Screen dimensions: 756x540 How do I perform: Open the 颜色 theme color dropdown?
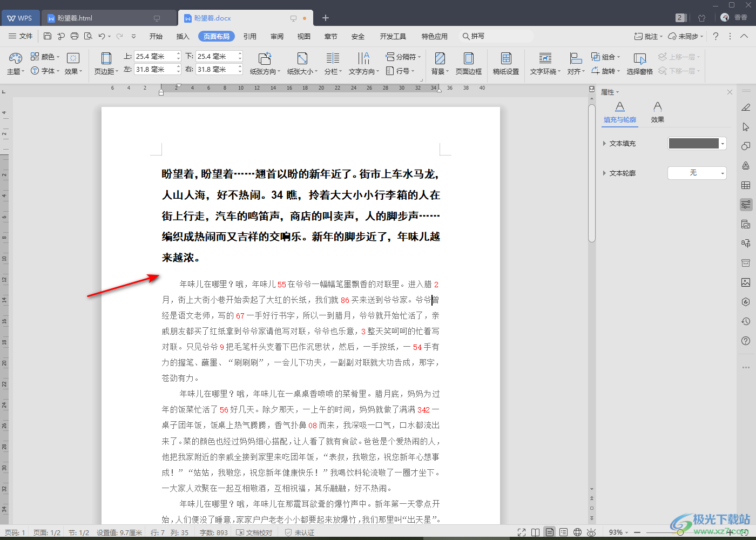[x=45, y=57]
